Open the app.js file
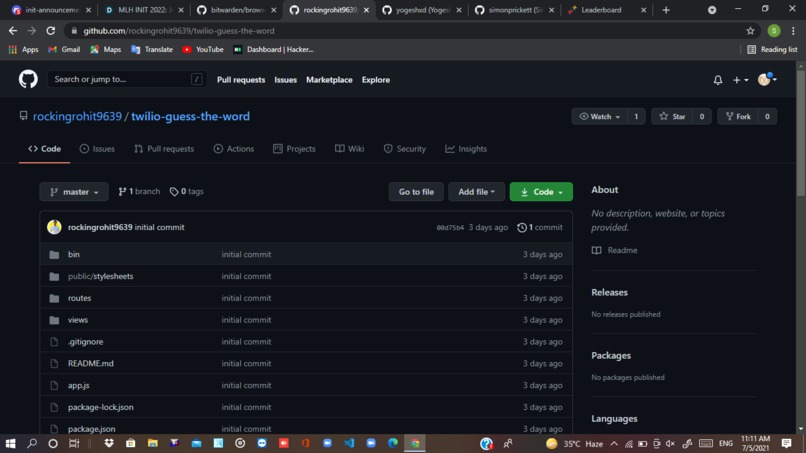 pos(79,385)
